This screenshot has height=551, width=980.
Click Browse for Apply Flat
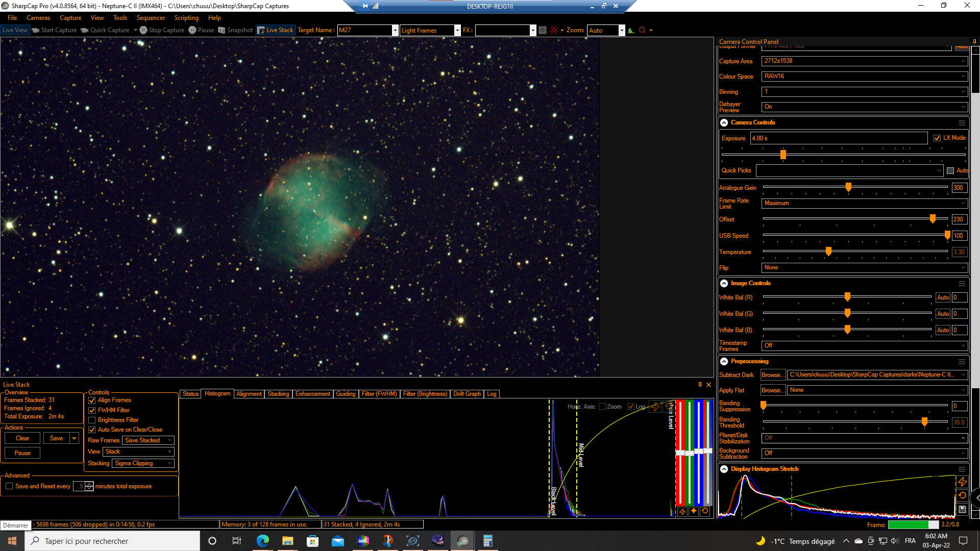click(773, 390)
